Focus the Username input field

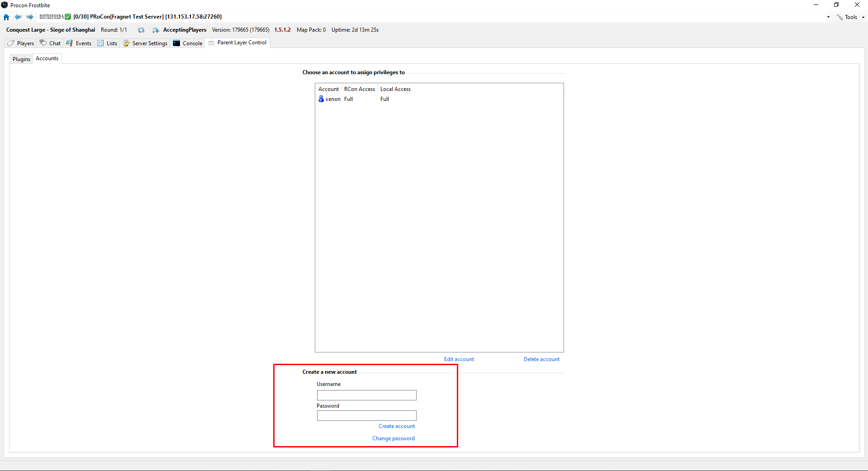(366, 395)
